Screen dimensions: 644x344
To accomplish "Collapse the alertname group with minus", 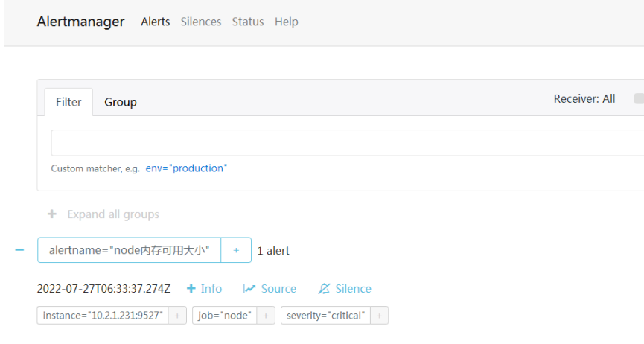I will [x=19, y=250].
